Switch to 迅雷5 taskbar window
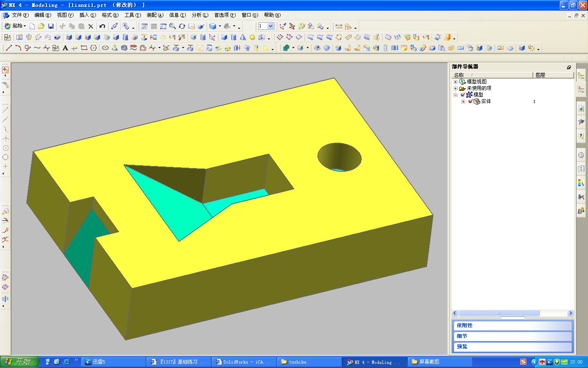Viewport: 588px width, 368px height. (x=114, y=362)
